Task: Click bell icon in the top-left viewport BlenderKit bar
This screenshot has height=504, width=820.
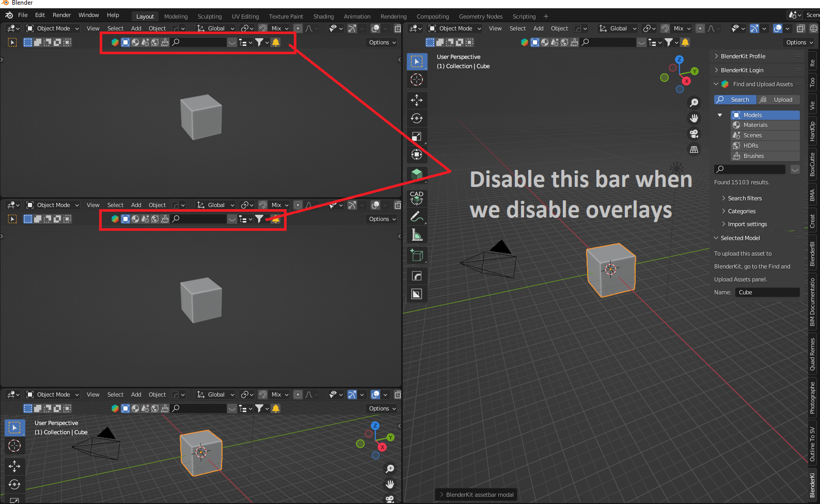Action: [276, 42]
